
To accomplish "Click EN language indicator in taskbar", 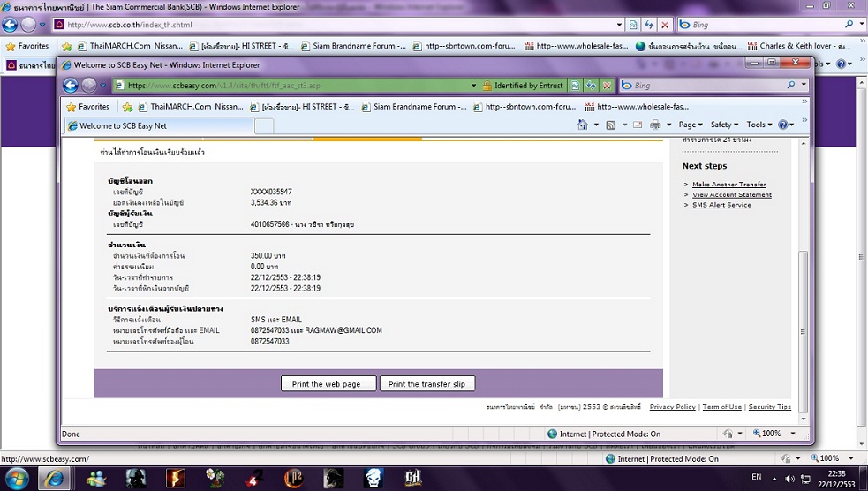I will [x=756, y=477].
